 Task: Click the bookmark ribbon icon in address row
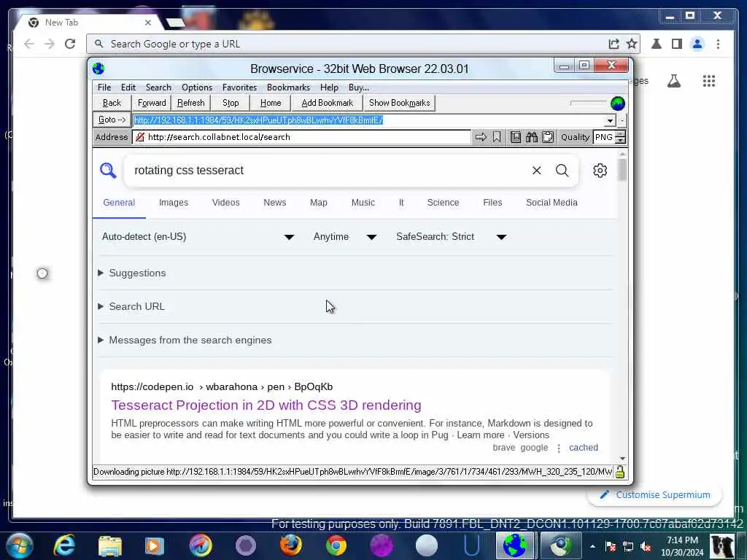point(496,137)
